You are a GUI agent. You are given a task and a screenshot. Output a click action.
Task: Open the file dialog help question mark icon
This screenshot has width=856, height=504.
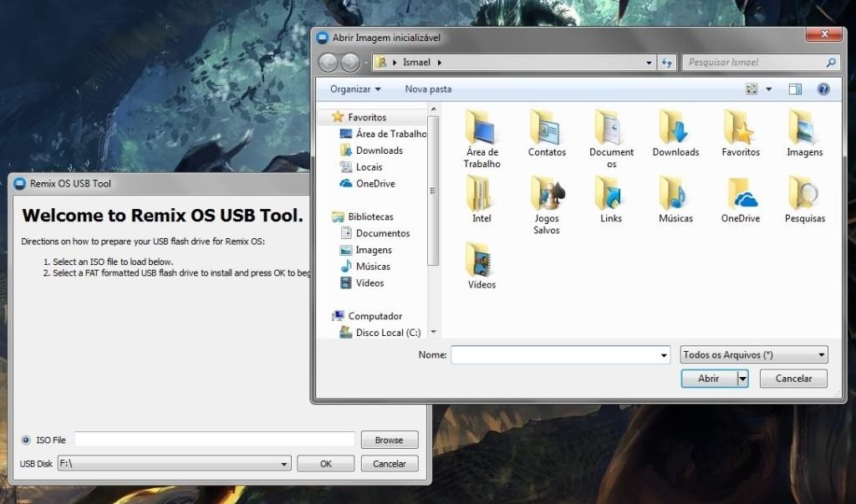(823, 89)
